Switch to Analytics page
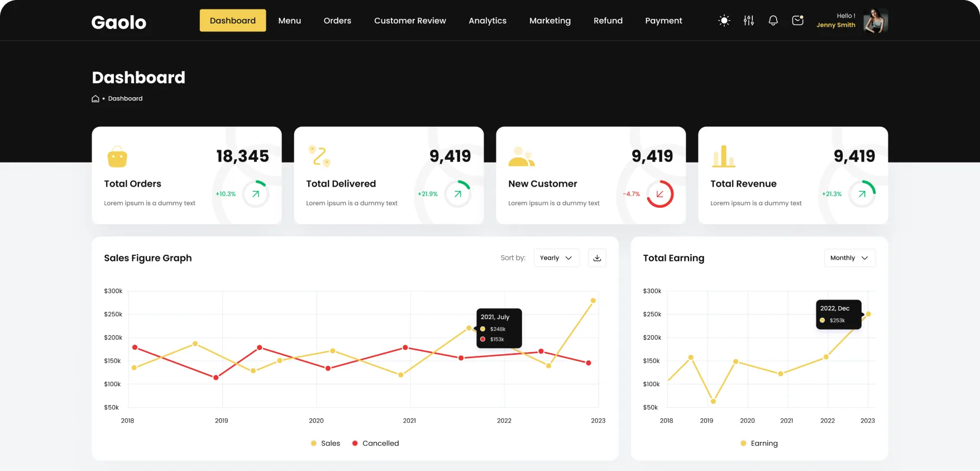This screenshot has height=471, width=980. [487, 21]
